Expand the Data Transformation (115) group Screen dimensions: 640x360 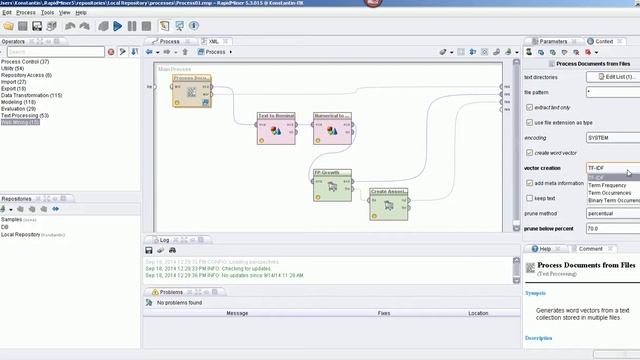(31, 95)
